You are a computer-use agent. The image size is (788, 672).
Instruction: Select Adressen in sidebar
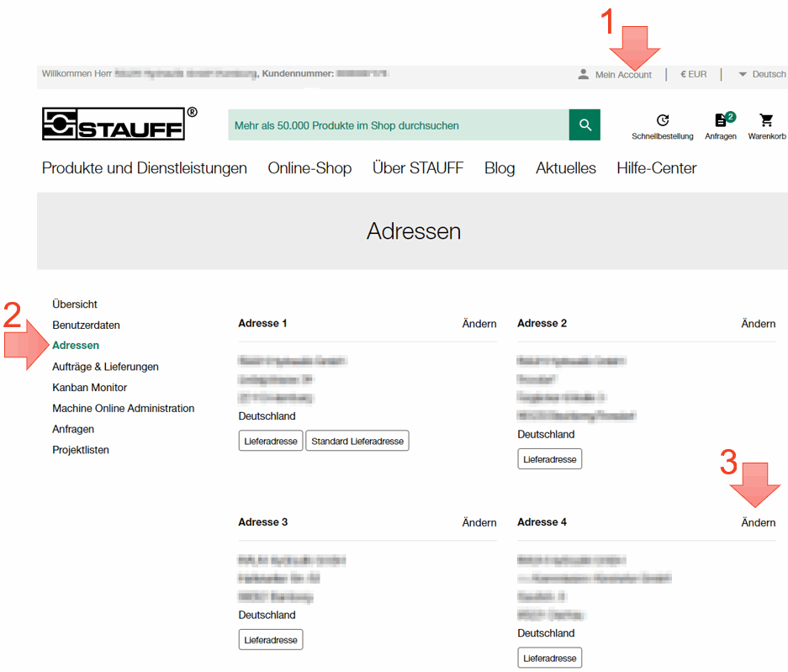[76, 346]
